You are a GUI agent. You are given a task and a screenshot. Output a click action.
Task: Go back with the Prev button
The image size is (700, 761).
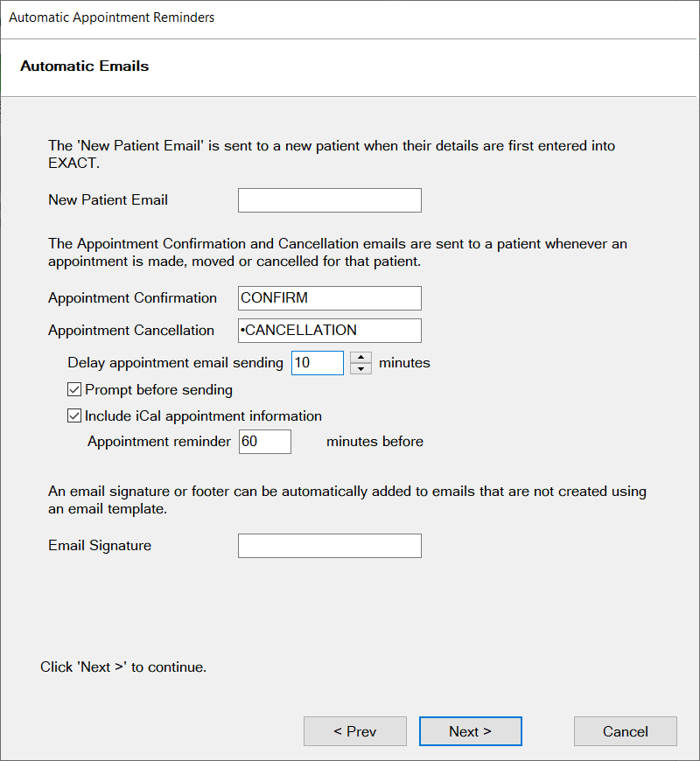point(355,731)
